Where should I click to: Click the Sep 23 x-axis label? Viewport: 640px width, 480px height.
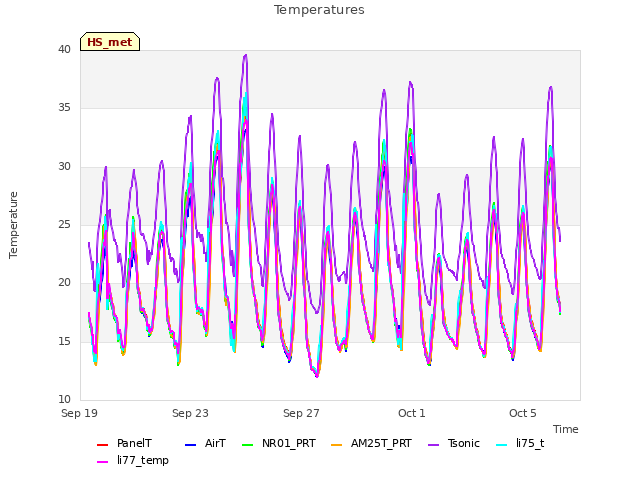point(190,413)
